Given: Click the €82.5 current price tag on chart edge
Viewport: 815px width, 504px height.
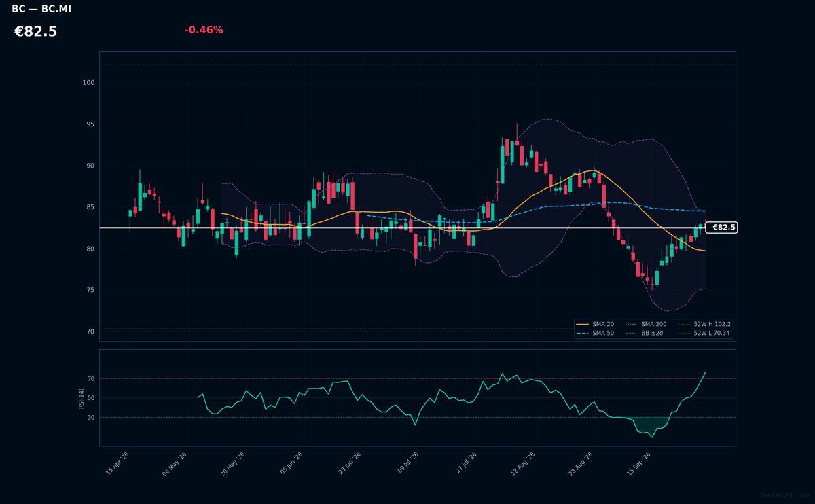Looking at the screenshot, I should coord(721,228).
